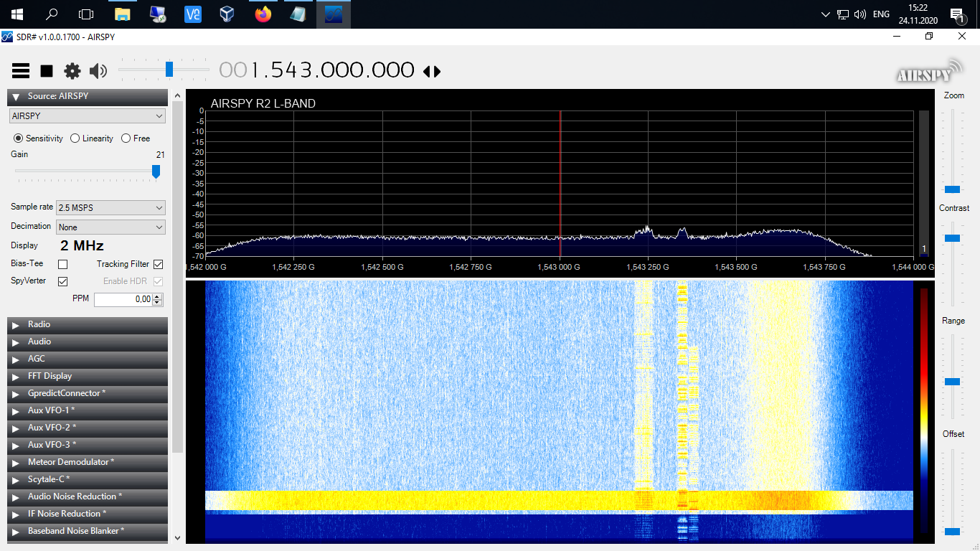This screenshot has width=980, height=551.
Task: Click the frequency step arrows icon
Action: (x=432, y=71)
